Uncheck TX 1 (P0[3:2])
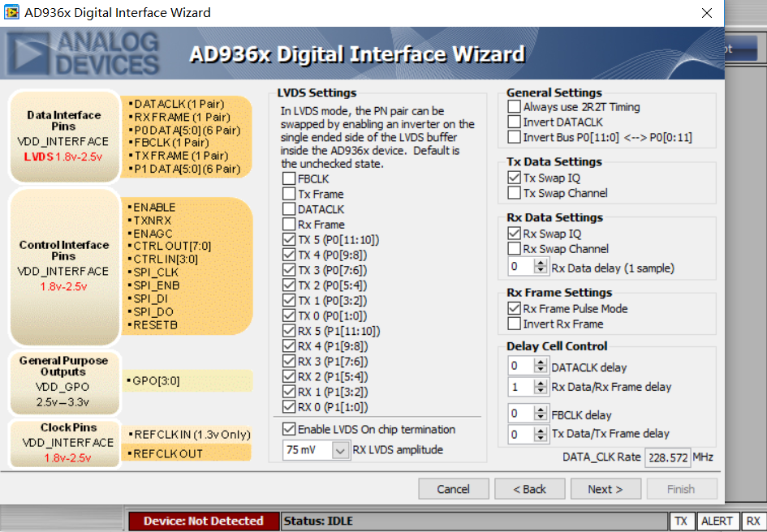This screenshot has width=767, height=532. click(289, 300)
